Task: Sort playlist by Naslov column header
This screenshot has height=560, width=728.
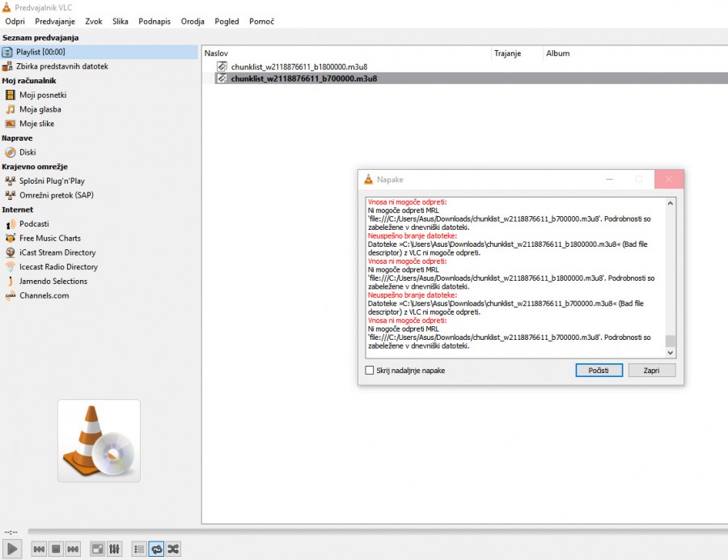Action: click(x=346, y=53)
